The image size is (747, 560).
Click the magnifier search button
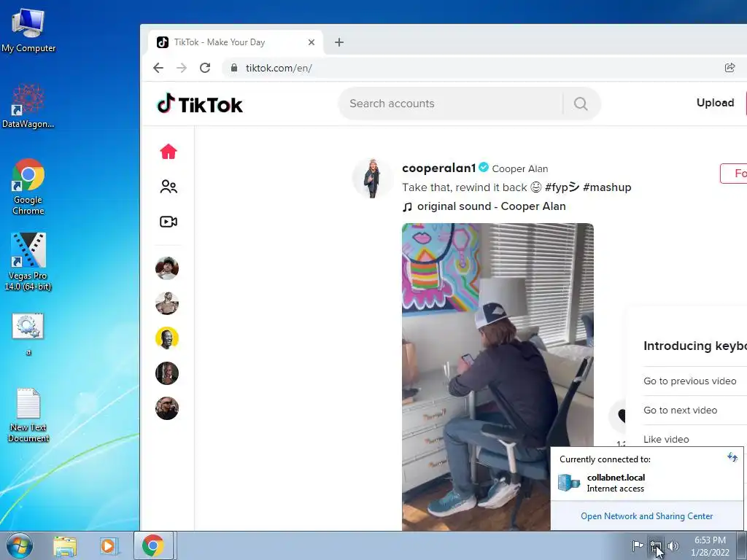coord(580,104)
